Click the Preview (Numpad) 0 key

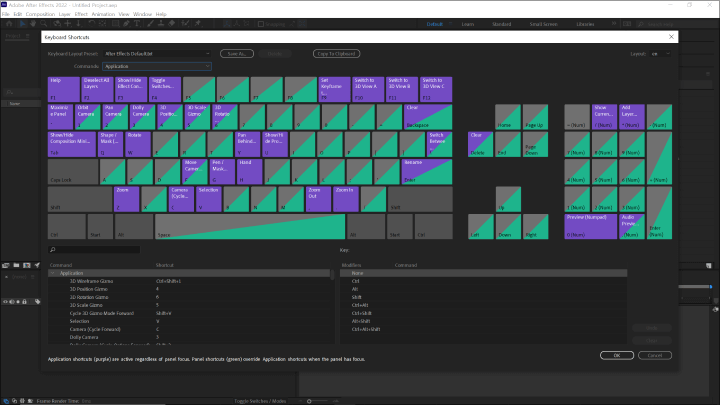coord(591,226)
